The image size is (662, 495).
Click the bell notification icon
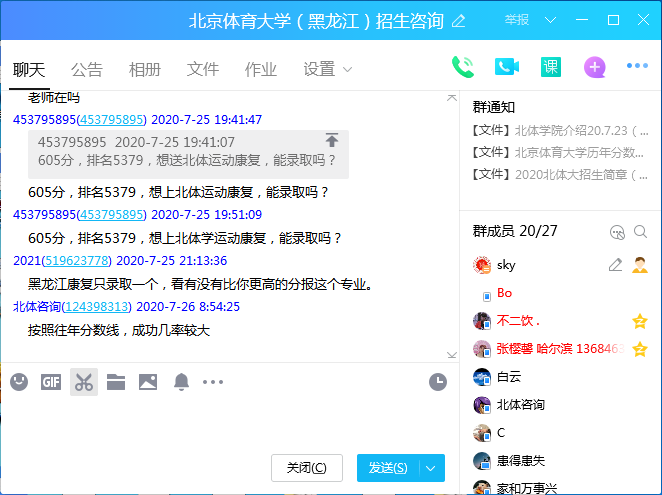181,382
